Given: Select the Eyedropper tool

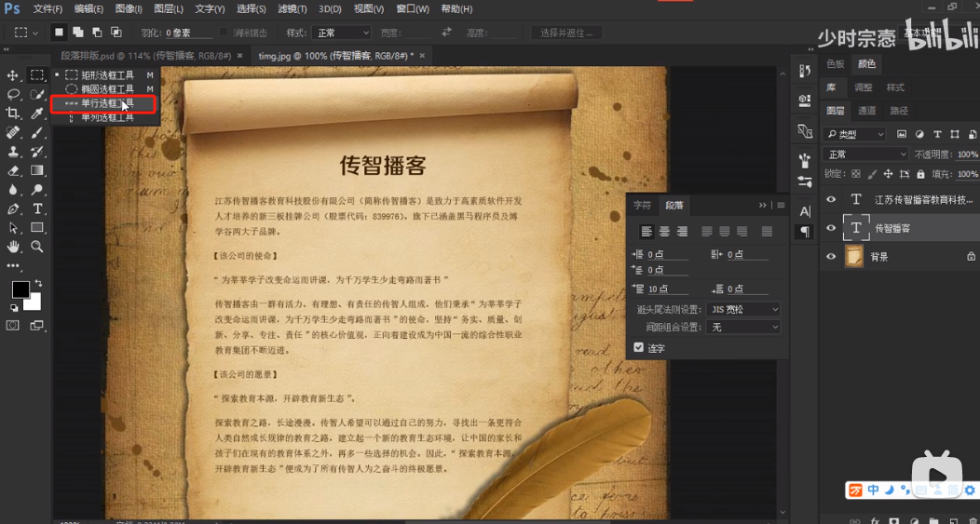Looking at the screenshot, I should [37, 113].
